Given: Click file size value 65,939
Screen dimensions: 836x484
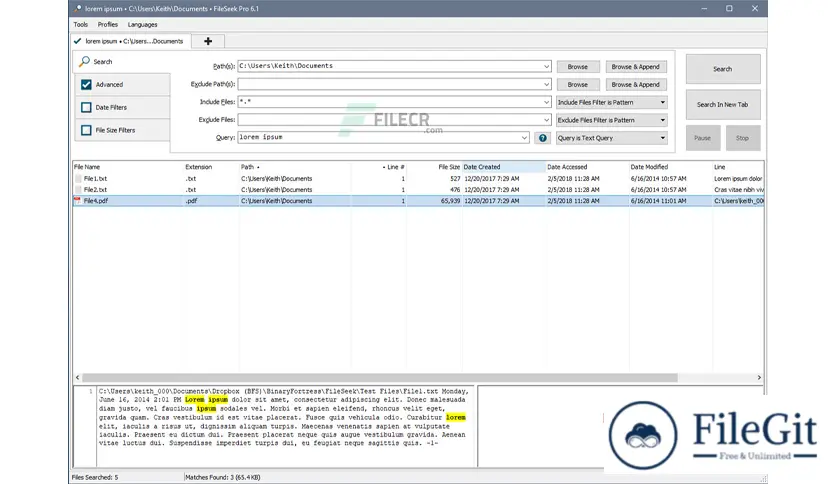Looking at the screenshot, I should coord(451,201).
